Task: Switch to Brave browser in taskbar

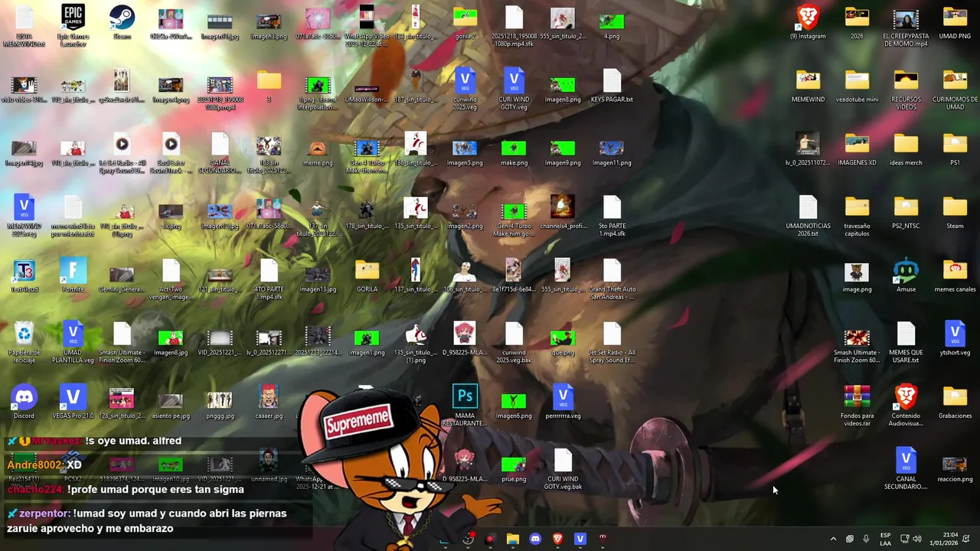Action: pyautogui.click(x=557, y=539)
